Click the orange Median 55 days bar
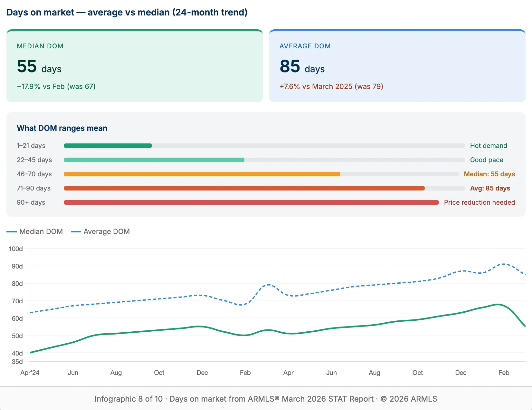 click(202, 174)
